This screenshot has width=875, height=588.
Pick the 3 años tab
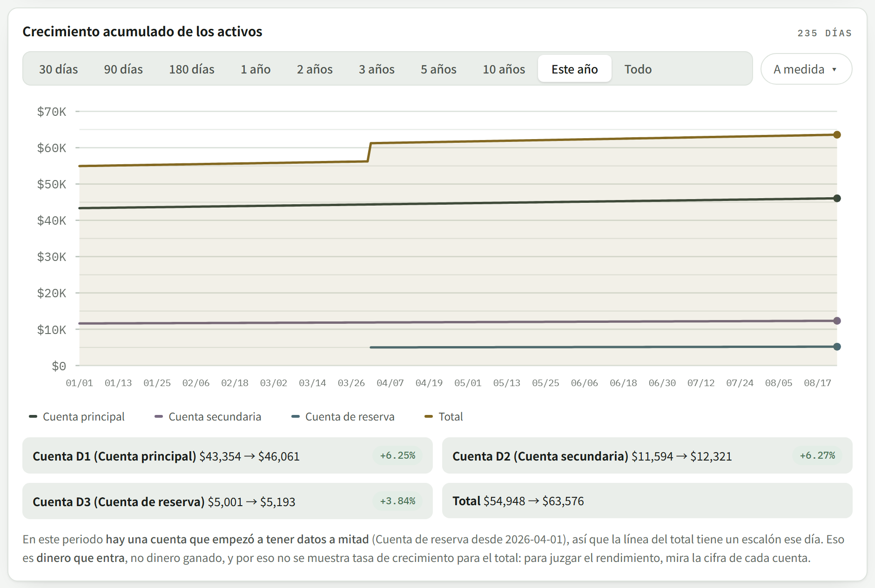[377, 69]
